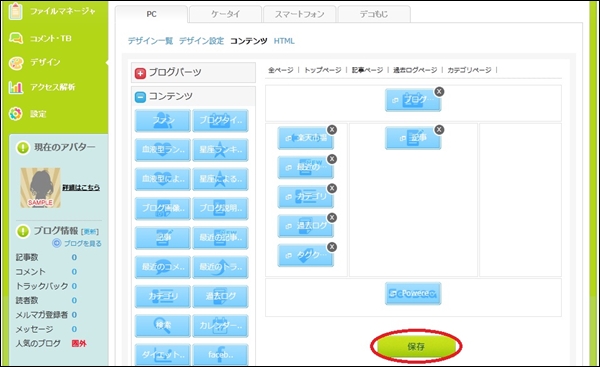
Task: Open the デザイン一覧 link
Action: [x=150, y=41]
